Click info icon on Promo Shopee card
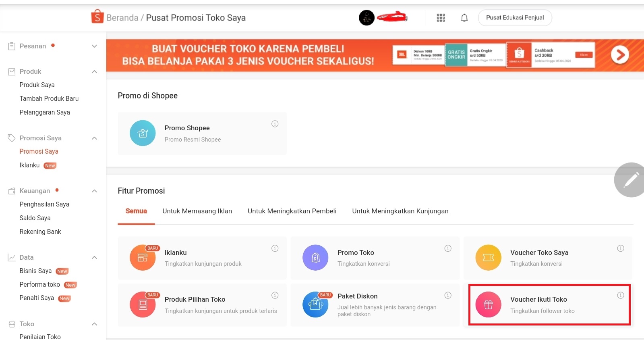Screen dimensions: 644x340 (x=275, y=124)
